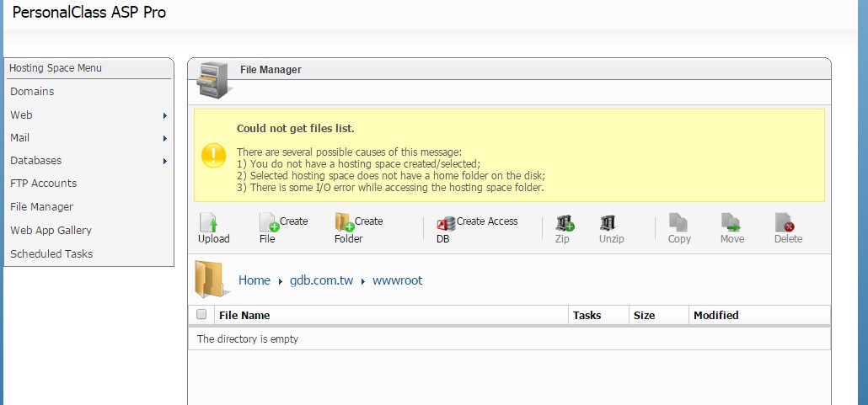Open Web App Gallery menu item
Image resolution: width=868 pixels, height=405 pixels.
click(51, 230)
